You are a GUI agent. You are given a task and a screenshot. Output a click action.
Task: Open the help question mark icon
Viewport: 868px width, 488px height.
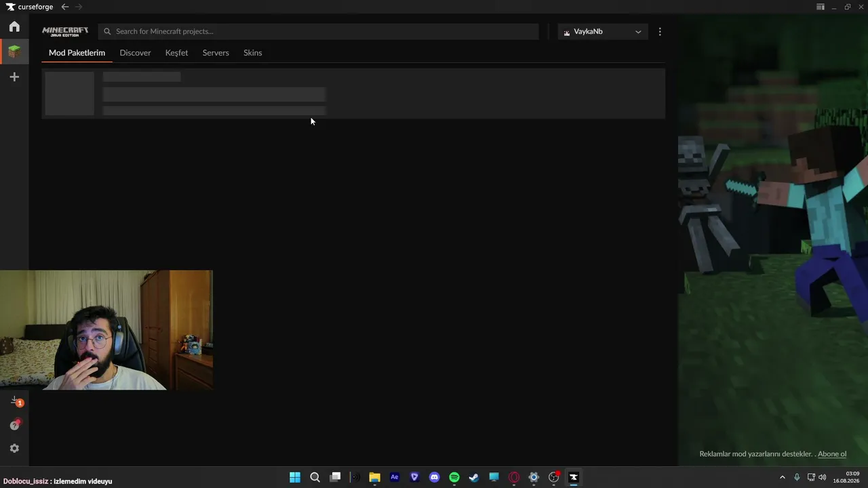click(14, 425)
